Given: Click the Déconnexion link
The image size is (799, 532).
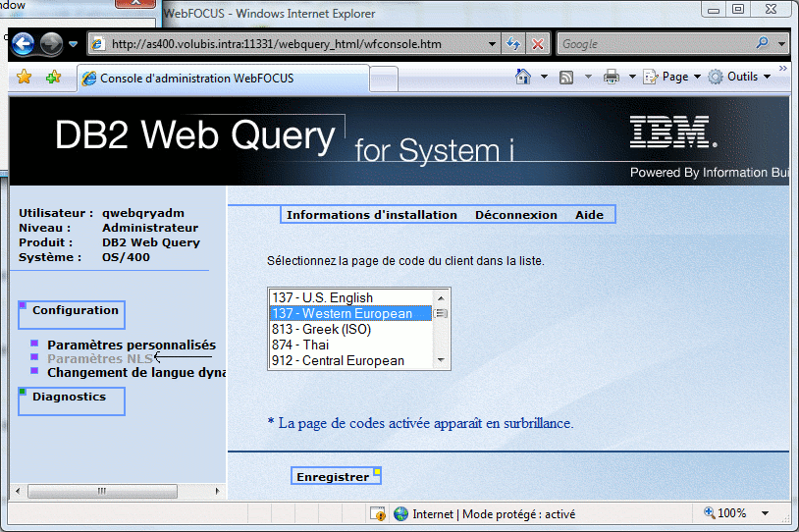Looking at the screenshot, I should click(516, 215).
